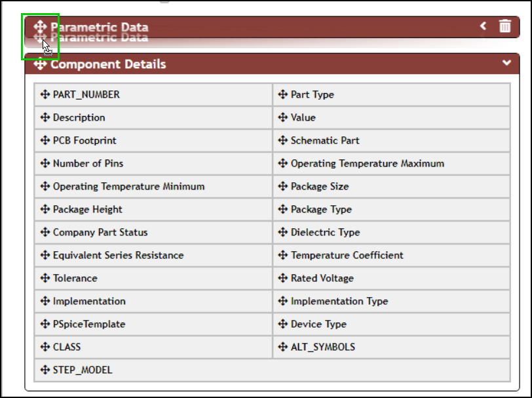Select the Company Part Status field
This screenshot has width=532, height=398.
[x=100, y=232]
